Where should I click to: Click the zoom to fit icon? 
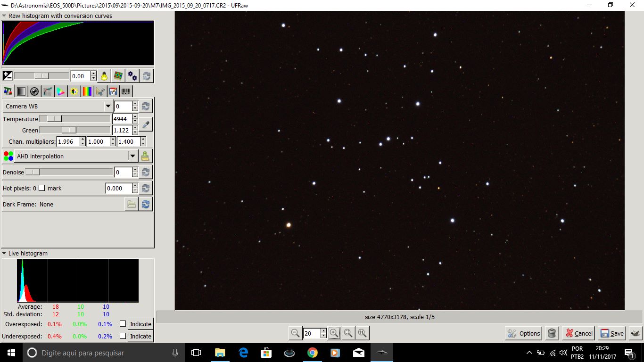click(x=348, y=333)
